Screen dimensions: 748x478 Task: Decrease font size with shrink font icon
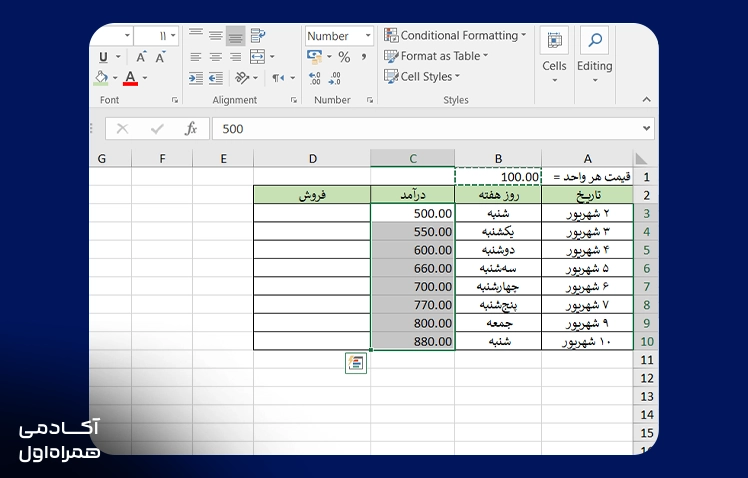pos(161,57)
